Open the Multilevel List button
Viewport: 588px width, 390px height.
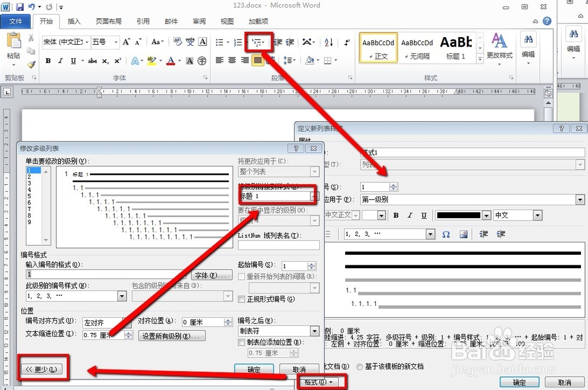(x=258, y=42)
